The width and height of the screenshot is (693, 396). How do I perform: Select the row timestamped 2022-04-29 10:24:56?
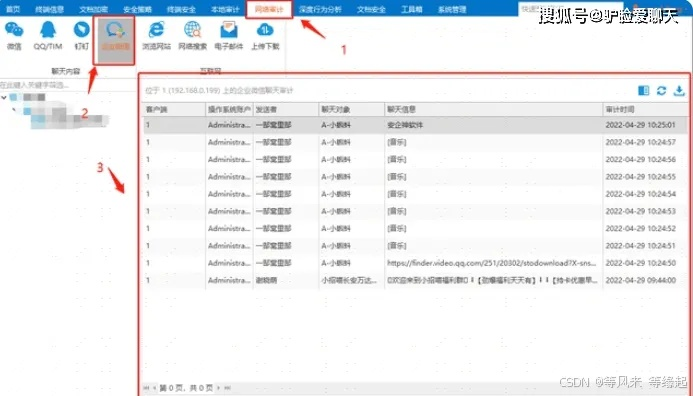click(415, 160)
